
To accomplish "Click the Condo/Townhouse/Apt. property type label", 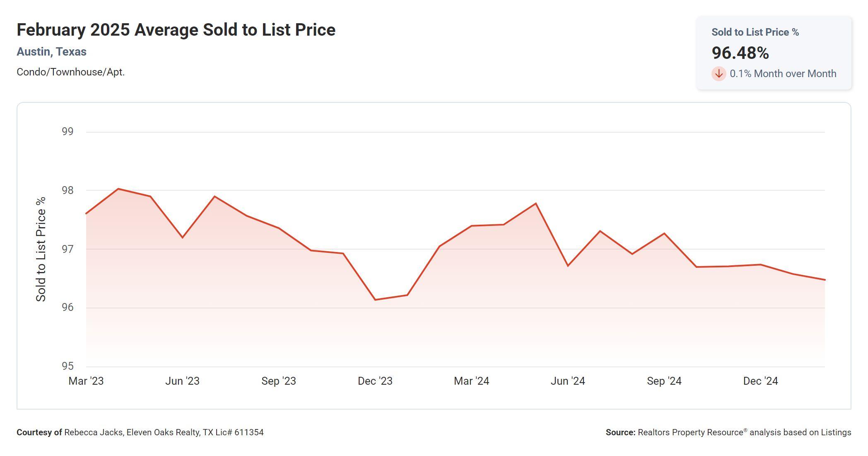I will [x=70, y=72].
